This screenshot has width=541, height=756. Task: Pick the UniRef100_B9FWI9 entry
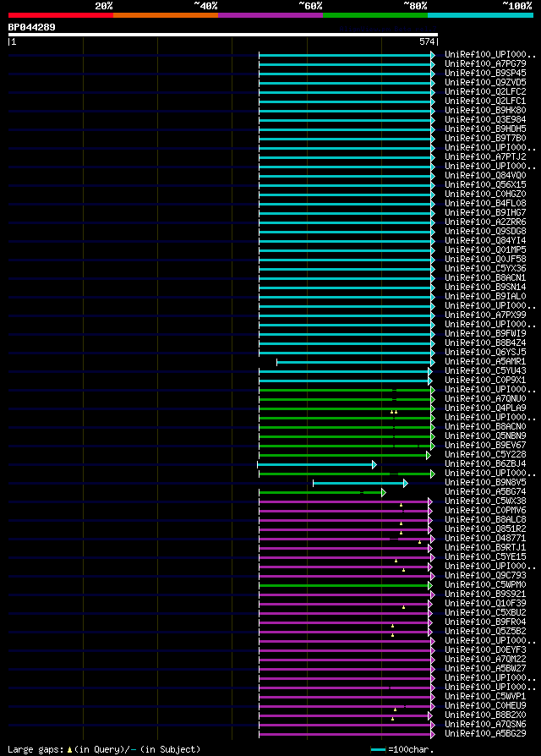(485, 334)
